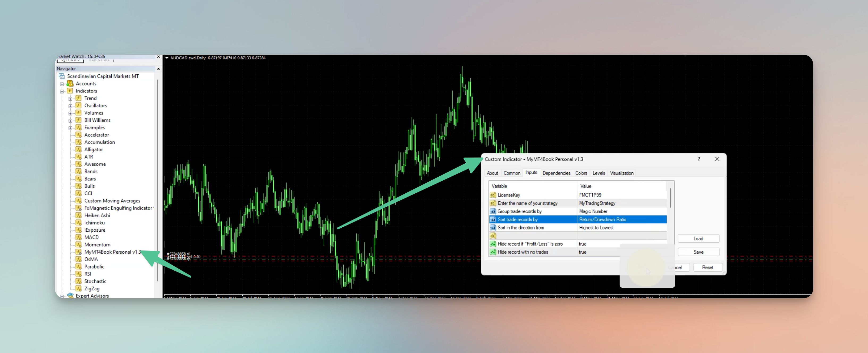The height and width of the screenshot is (353, 868).
Task: Click the Expert Advisors icon in Navigator
Action: click(70, 295)
